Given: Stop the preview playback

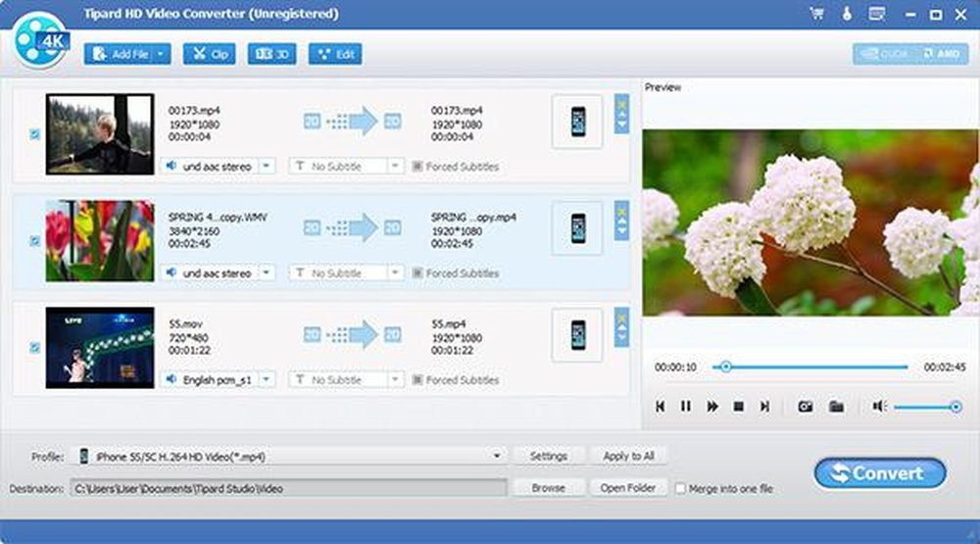Looking at the screenshot, I should (x=738, y=407).
